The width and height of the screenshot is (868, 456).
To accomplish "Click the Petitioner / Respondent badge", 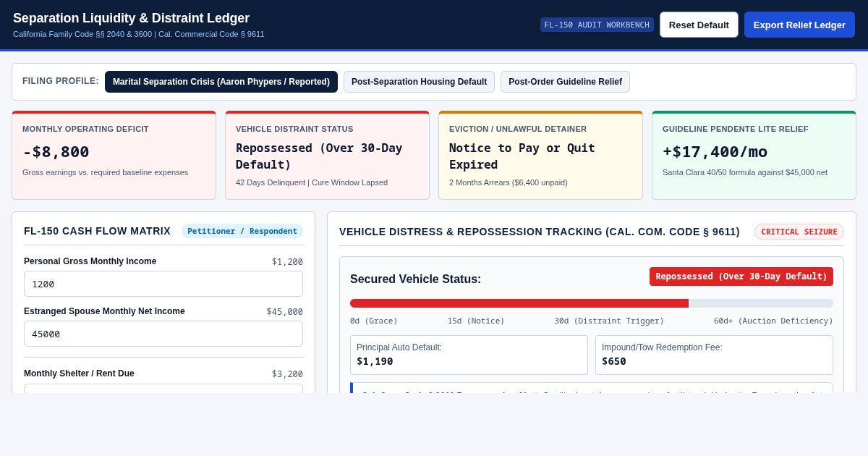I will pyautogui.click(x=242, y=231).
